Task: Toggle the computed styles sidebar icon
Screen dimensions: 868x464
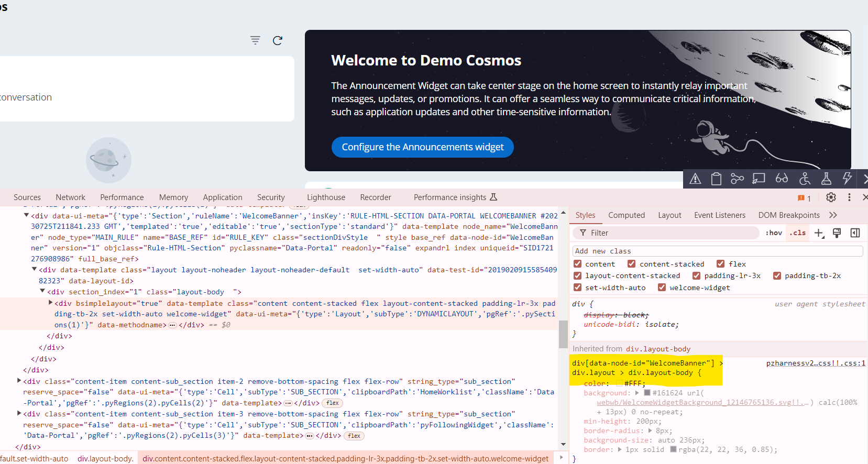Action: 855,233
